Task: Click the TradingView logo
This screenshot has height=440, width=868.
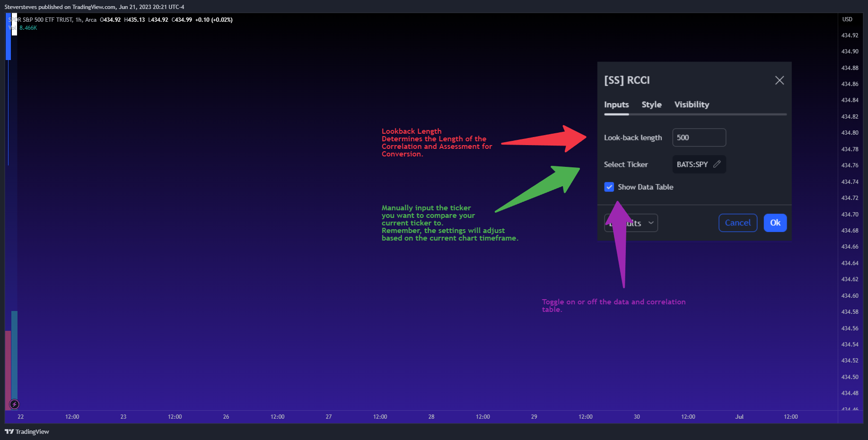Action: click(27, 431)
